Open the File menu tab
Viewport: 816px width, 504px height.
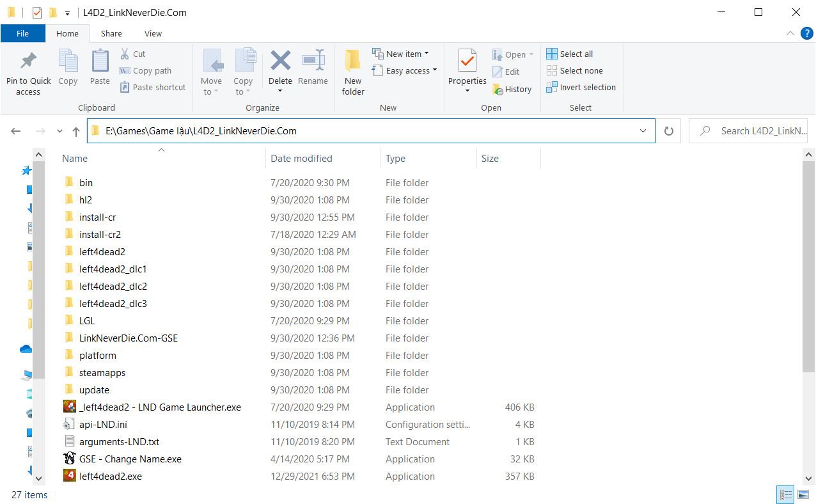click(x=22, y=33)
